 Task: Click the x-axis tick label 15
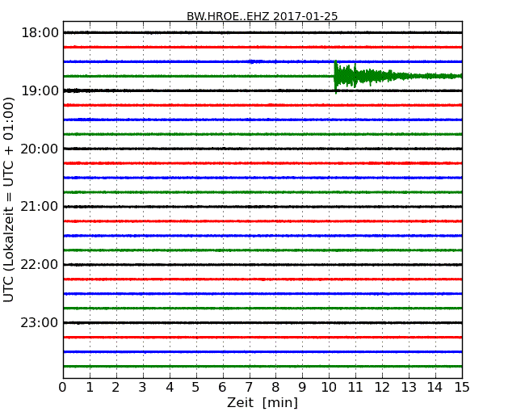click(x=462, y=387)
